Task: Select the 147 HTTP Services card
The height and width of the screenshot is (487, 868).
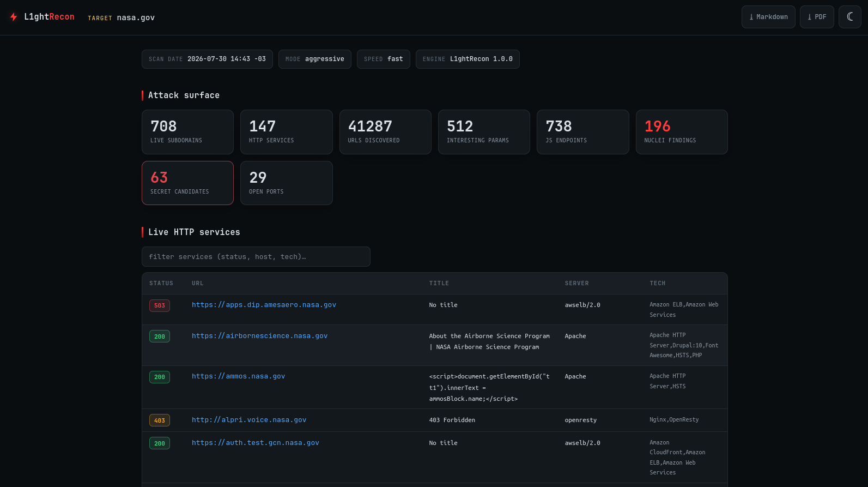Action: pos(287,132)
